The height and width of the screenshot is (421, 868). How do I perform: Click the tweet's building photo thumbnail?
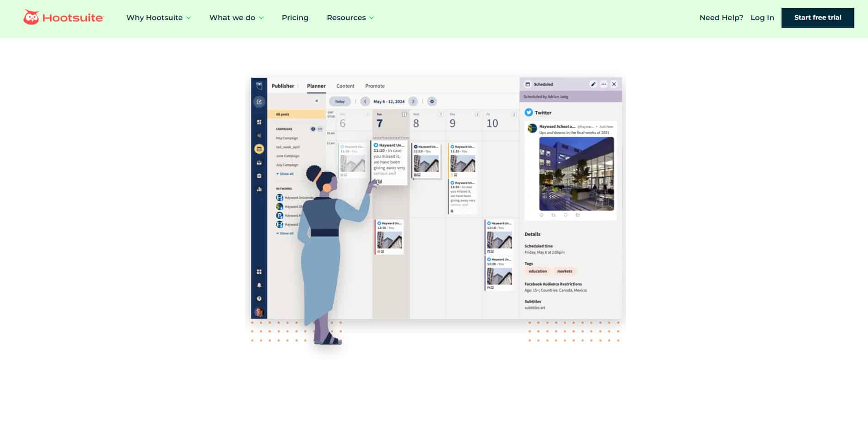(x=576, y=174)
